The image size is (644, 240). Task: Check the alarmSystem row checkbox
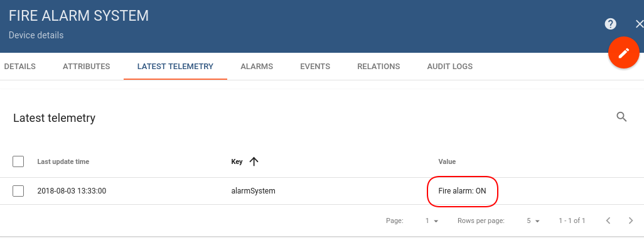click(18, 191)
